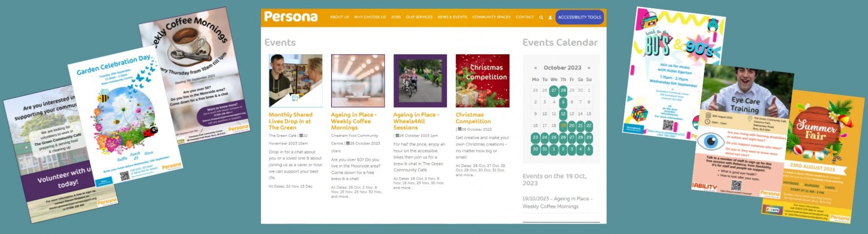
Task: Select current day 19 in the calendar
Action: click(563, 126)
